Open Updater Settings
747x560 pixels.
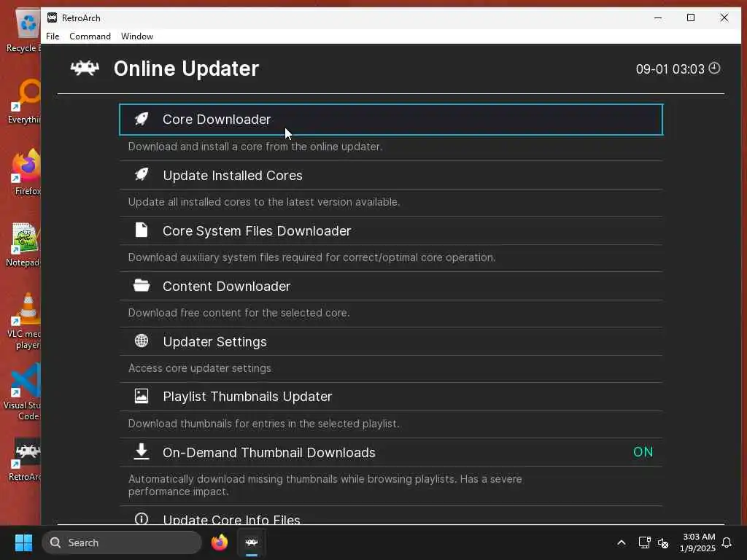[x=391, y=341]
